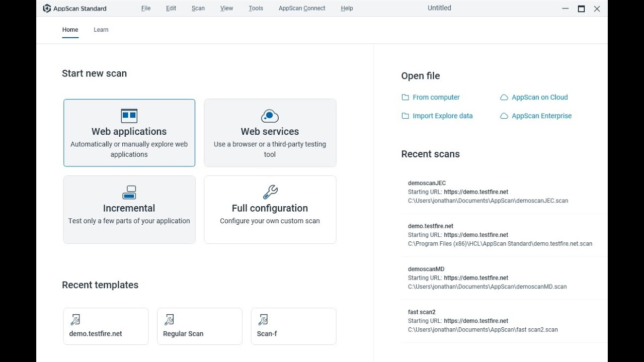Start a Web services scan
The height and width of the screenshot is (362, 644).
[x=270, y=133]
